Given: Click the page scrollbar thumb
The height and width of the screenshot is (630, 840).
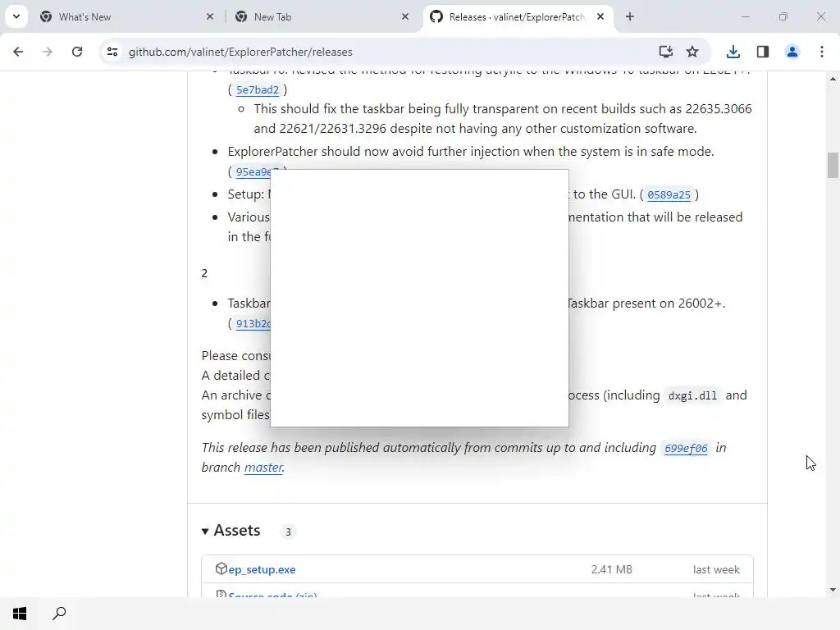Looking at the screenshot, I should [x=833, y=165].
